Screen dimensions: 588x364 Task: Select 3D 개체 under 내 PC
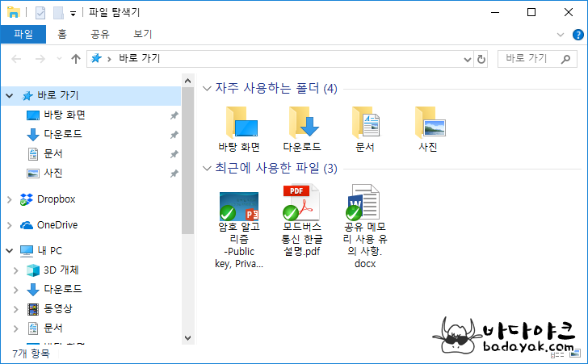point(61,270)
